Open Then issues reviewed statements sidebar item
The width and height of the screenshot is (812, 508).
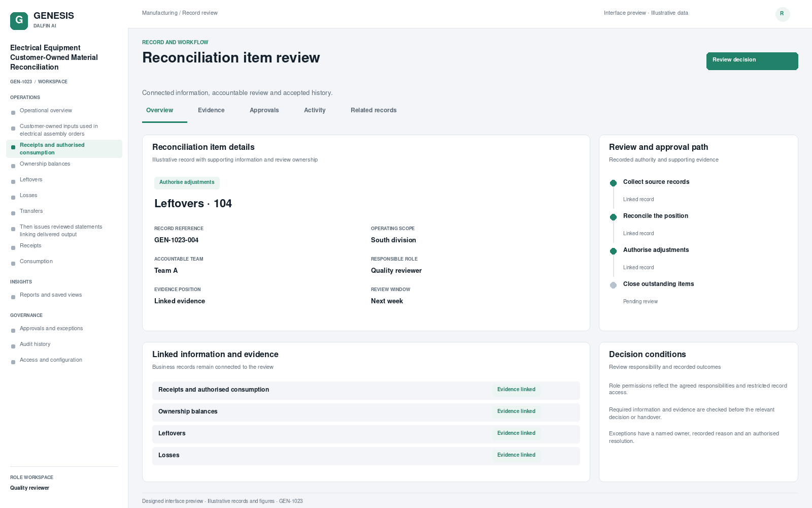64,231
